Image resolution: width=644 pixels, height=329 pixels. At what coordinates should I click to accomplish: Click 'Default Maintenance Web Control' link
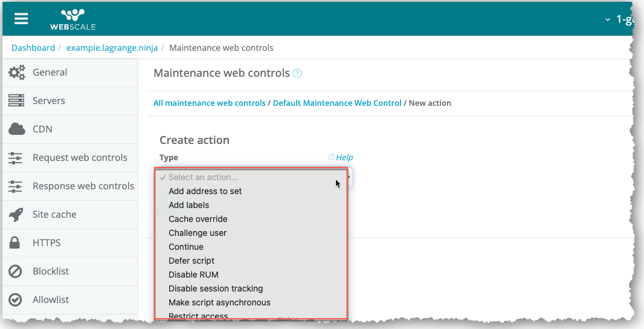coord(337,103)
